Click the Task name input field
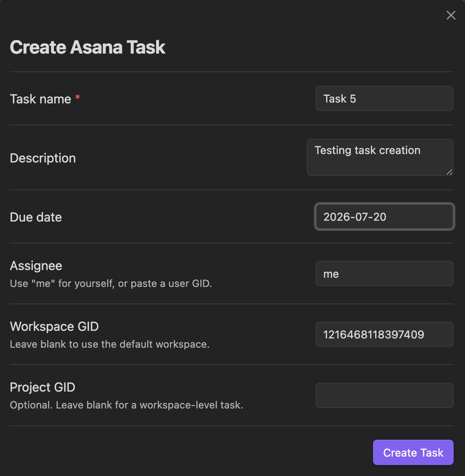This screenshot has width=465, height=476. coord(384,98)
